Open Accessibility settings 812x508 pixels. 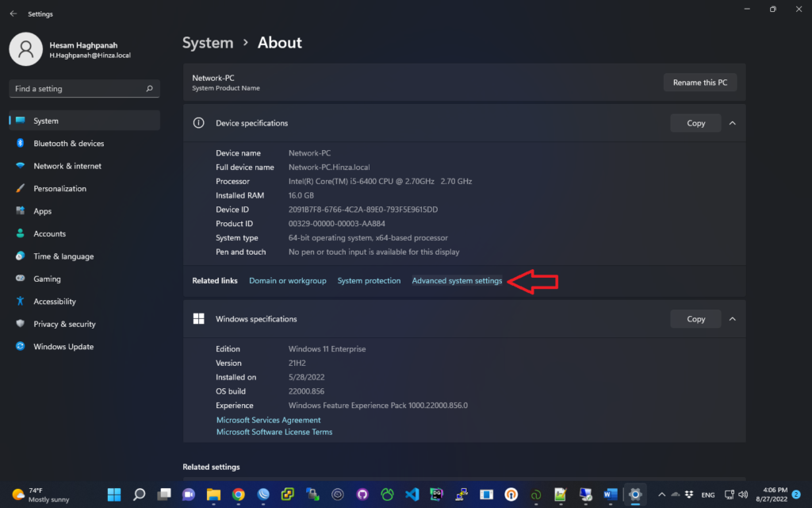(55, 302)
